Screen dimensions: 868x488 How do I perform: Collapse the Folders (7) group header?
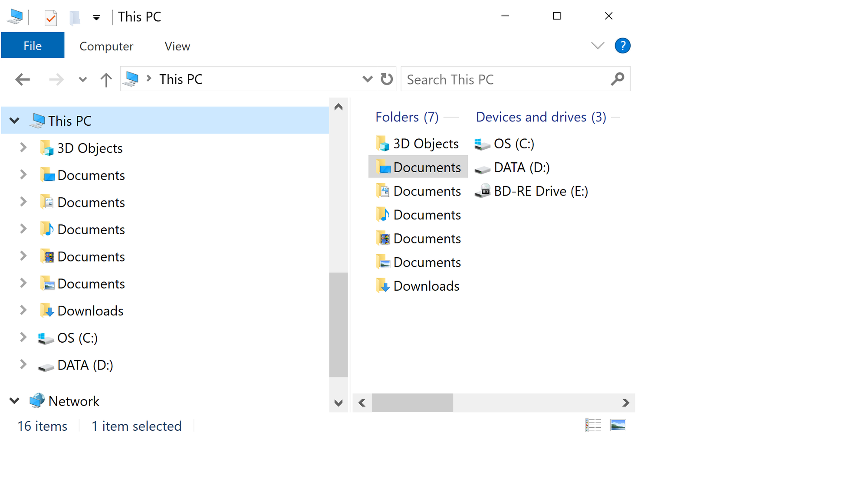[x=407, y=117]
